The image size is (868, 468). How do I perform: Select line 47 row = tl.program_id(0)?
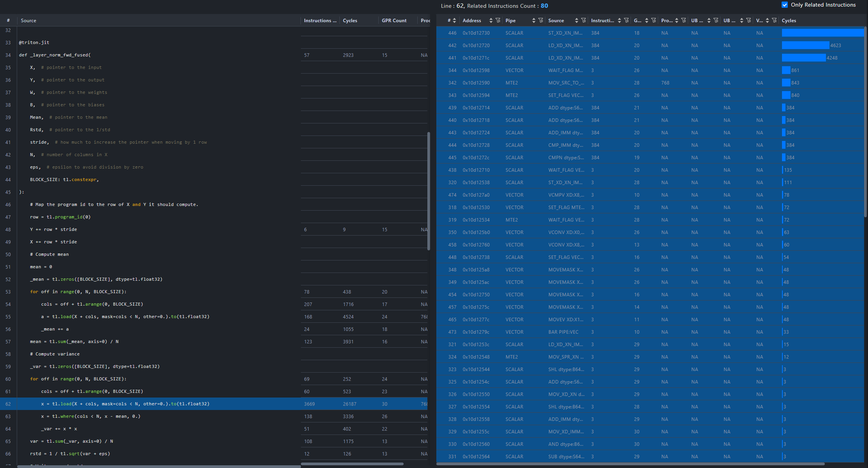pos(214,217)
